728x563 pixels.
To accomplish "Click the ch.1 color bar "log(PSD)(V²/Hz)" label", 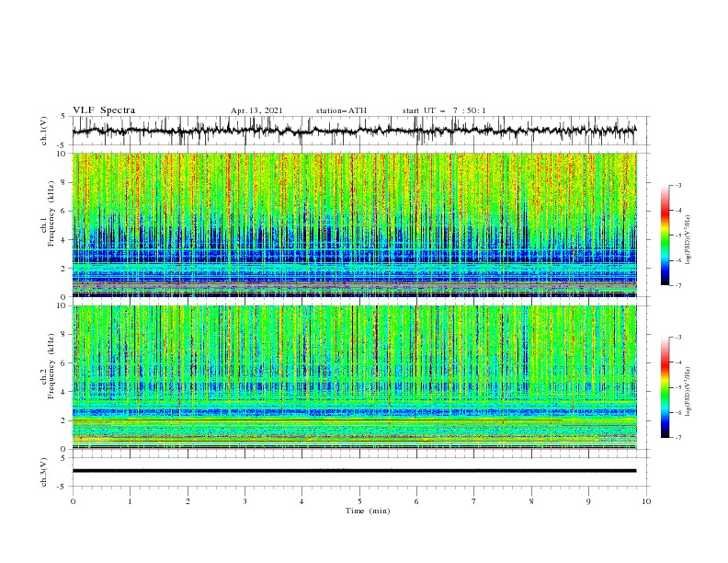I will click(x=688, y=240).
